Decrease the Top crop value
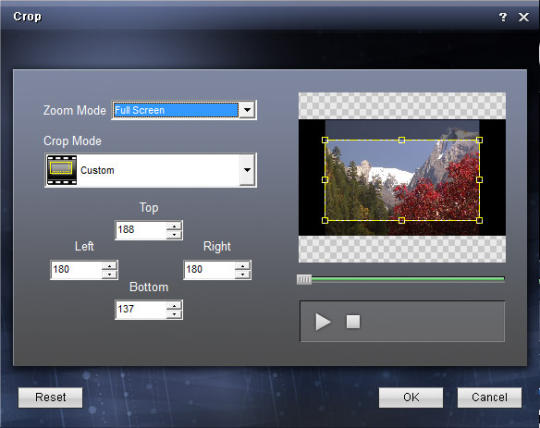The height and width of the screenshot is (428, 540). (x=174, y=234)
